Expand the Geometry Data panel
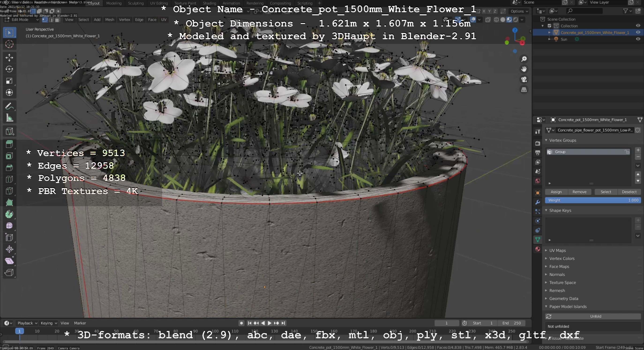This screenshot has width=644, height=350. pos(563,298)
